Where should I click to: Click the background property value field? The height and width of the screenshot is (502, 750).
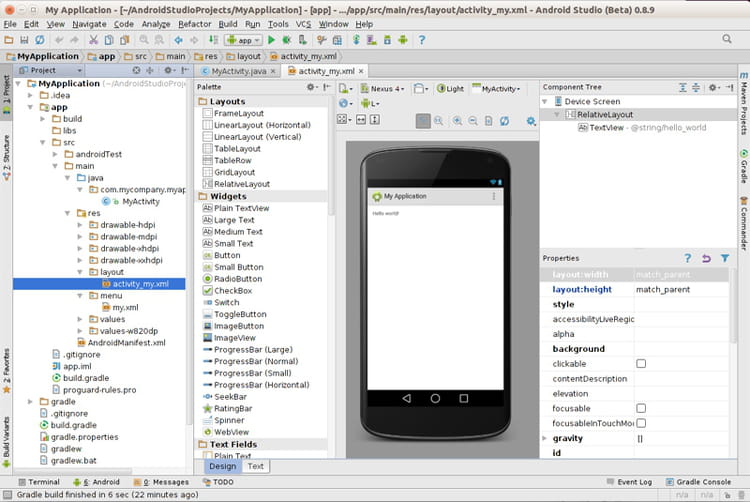tap(682, 349)
